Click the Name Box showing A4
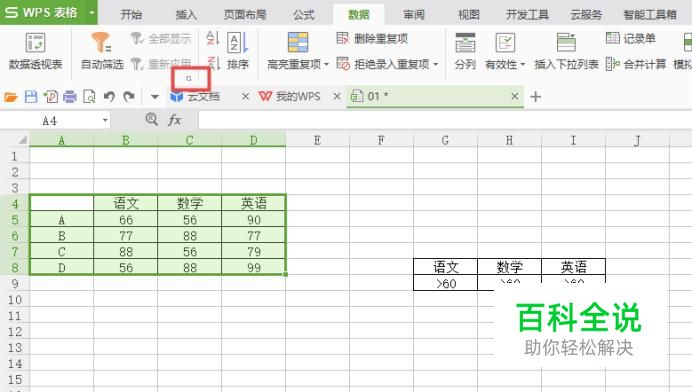This screenshot has width=692, height=392. (x=50, y=121)
